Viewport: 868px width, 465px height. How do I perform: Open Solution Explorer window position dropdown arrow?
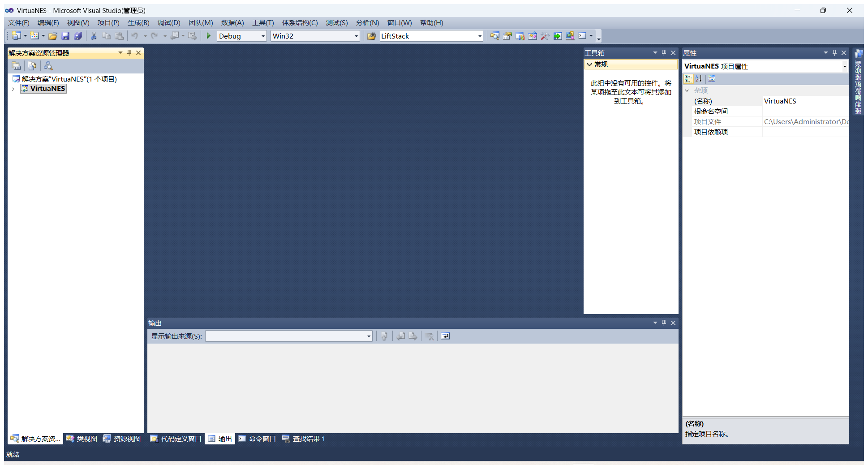point(120,53)
